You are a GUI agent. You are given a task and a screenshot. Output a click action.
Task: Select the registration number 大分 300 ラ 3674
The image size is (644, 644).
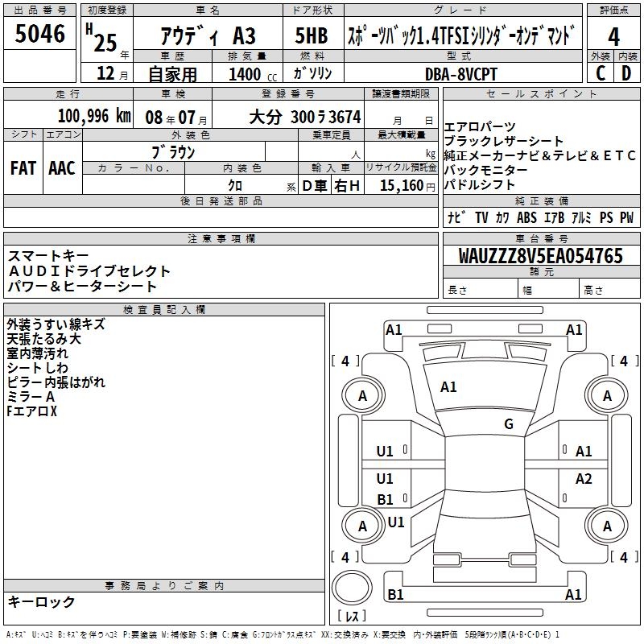pyautogui.click(x=305, y=117)
